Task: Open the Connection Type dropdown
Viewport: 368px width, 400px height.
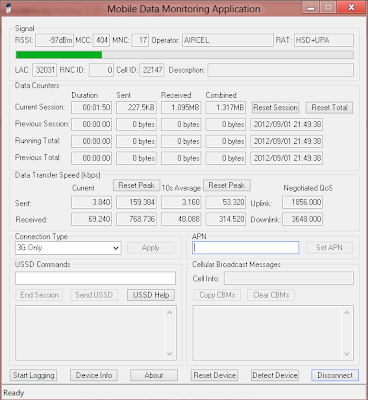Action: (68, 248)
